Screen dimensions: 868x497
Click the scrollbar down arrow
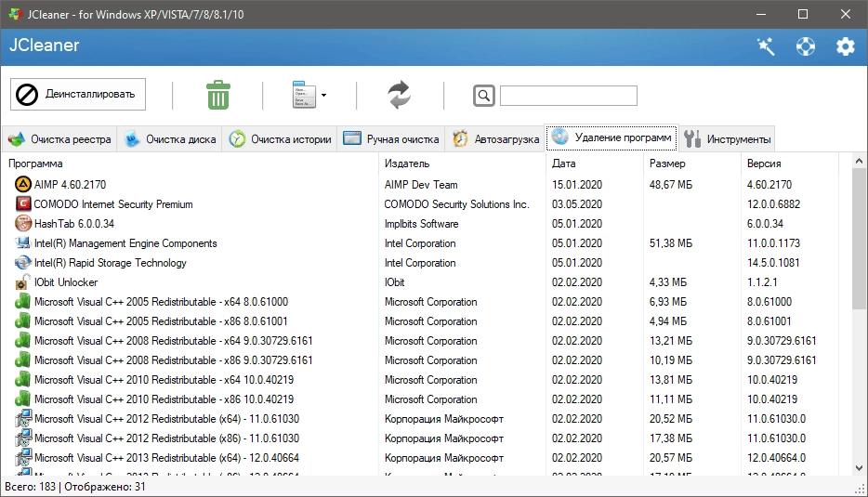[x=859, y=468]
